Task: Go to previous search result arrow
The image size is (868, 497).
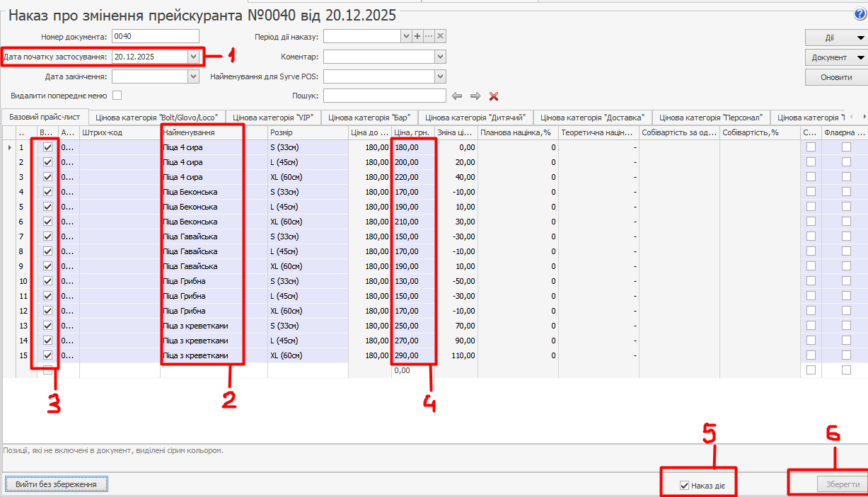Action: [x=457, y=96]
